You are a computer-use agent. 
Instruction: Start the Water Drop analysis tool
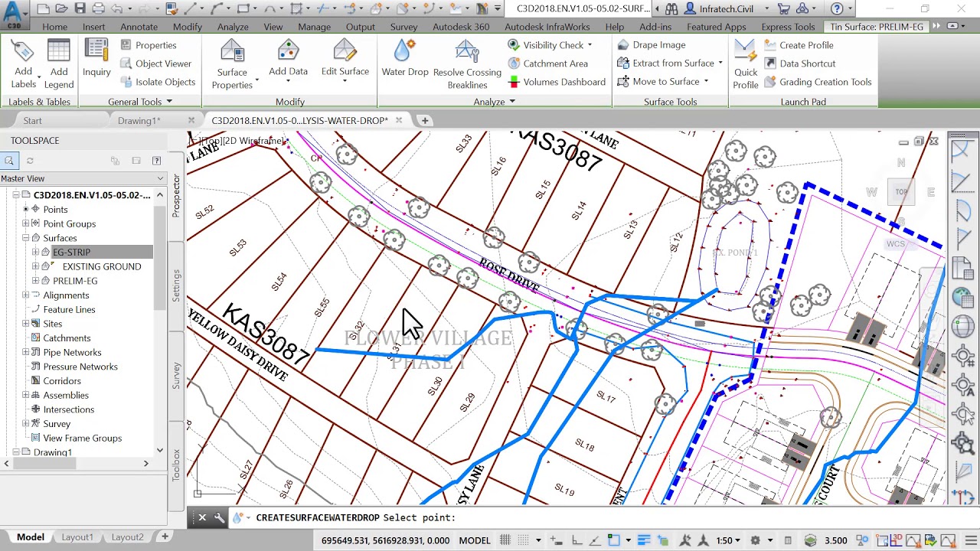coord(405,58)
